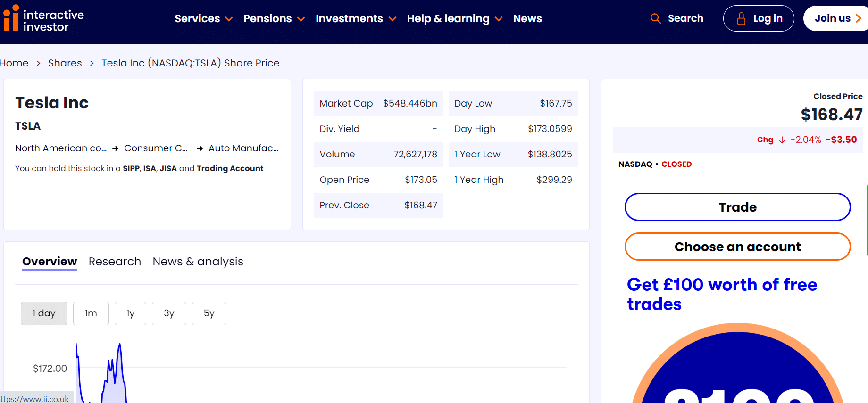Click the £100 promo circle graphic
The width and height of the screenshot is (868, 403).
[x=737, y=363]
